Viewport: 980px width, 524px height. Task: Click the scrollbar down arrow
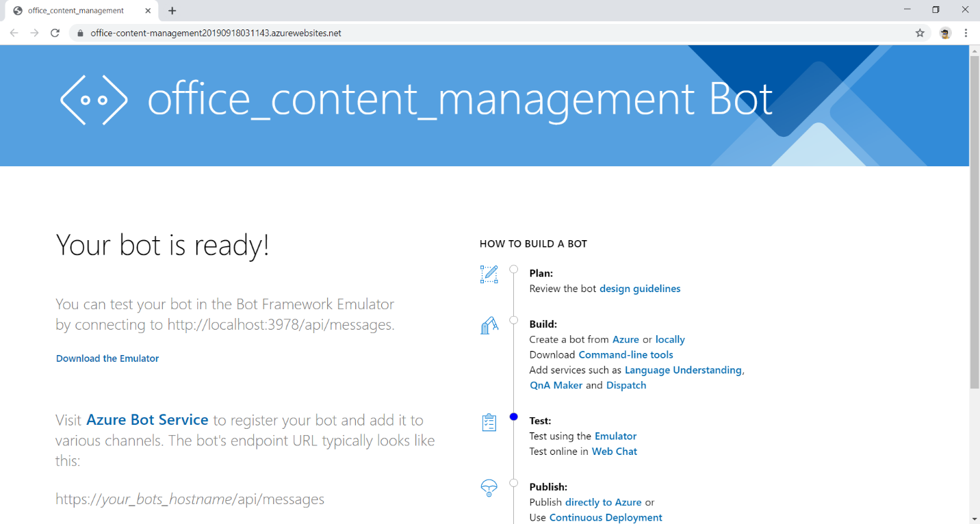974,519
